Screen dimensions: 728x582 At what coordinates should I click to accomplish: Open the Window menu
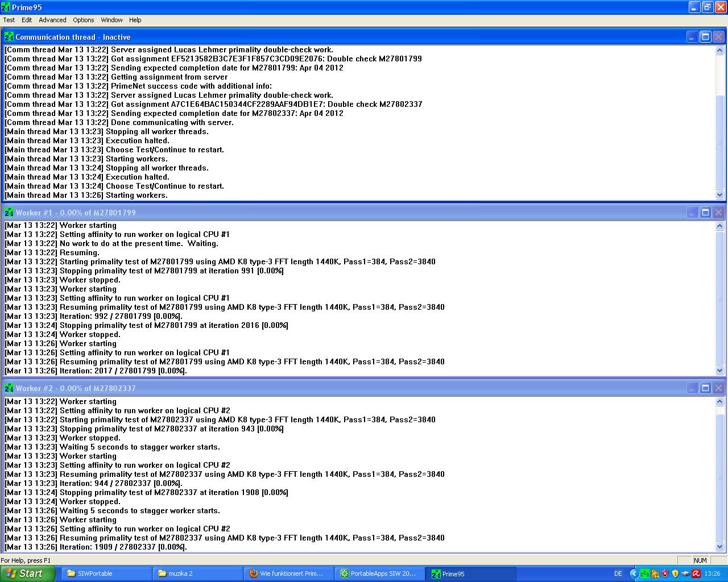[111, 20]
